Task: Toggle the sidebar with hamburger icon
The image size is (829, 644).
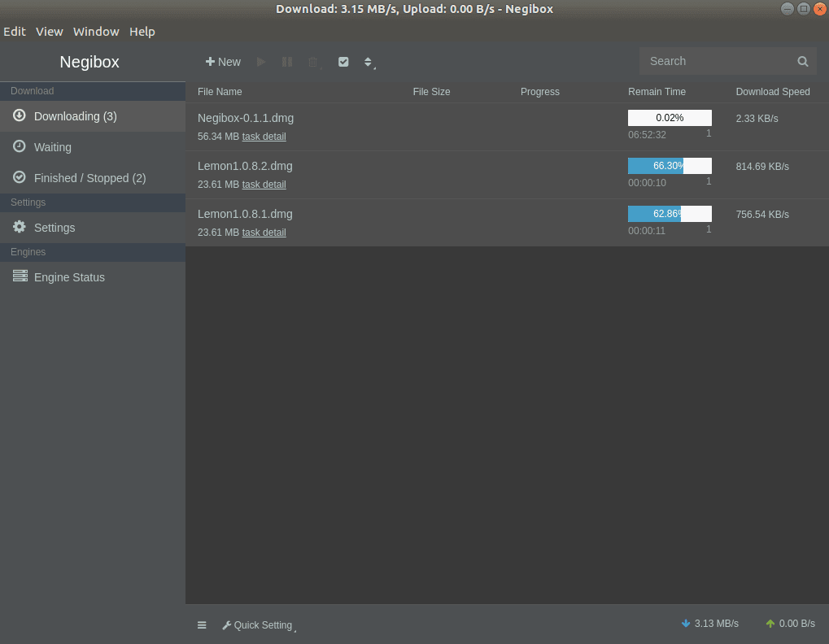Action: coord(202,625)
